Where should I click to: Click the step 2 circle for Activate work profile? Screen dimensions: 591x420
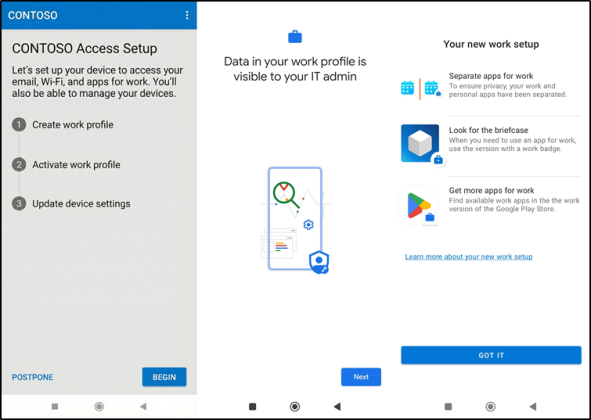click(19, 165)
